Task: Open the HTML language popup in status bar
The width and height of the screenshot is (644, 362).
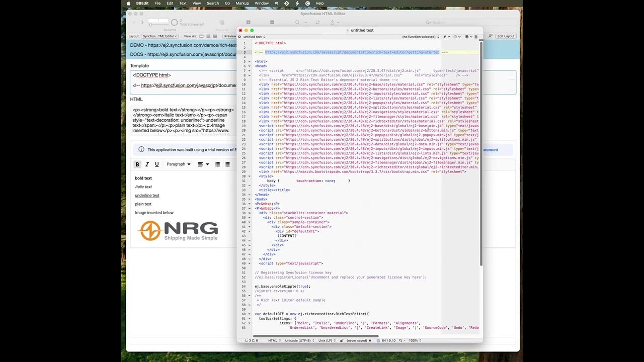Action: point(275,340)
